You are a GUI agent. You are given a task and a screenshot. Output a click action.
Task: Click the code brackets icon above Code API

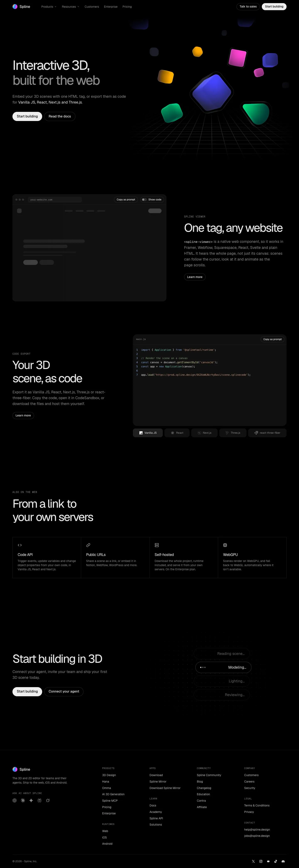pos(20,545)
